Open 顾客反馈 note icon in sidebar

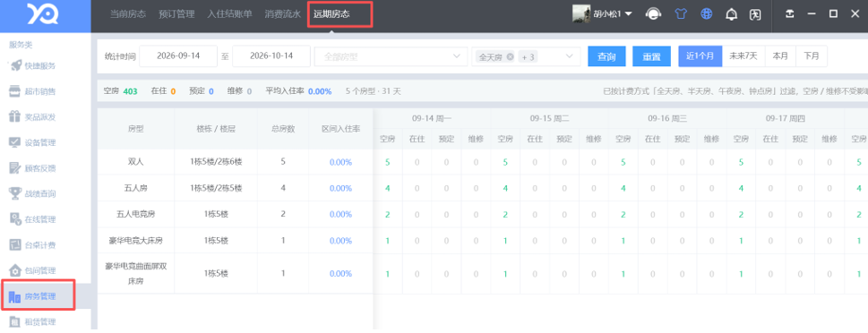(x=15, y=168)
